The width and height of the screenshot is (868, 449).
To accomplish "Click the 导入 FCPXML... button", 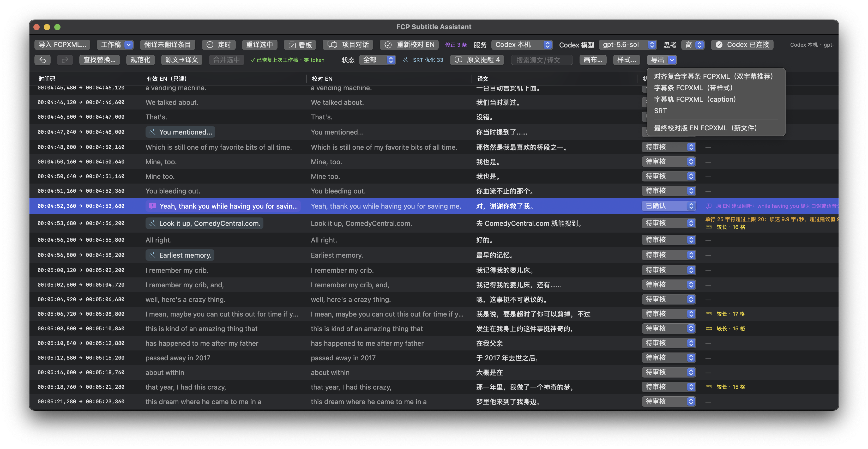I will [62, 45].
